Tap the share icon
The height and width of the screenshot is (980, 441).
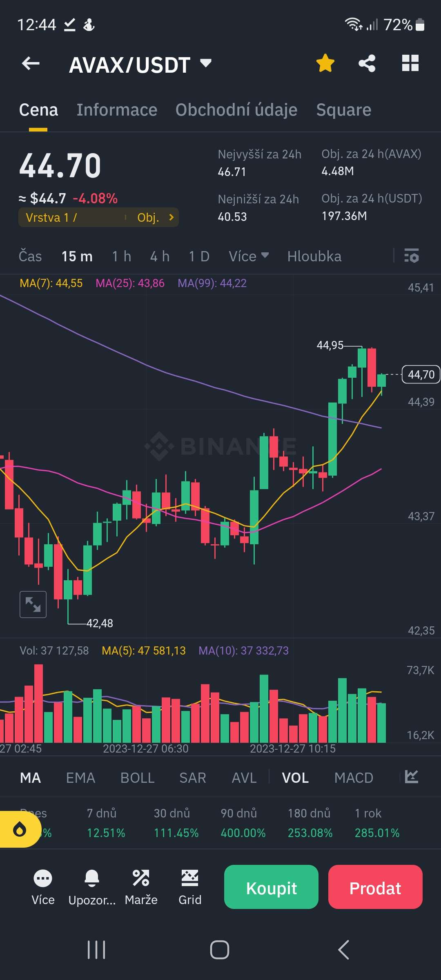[x=367, y=64]
